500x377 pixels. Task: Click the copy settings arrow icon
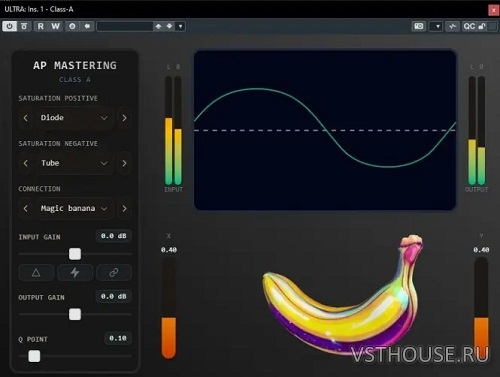tap(87, 26)
